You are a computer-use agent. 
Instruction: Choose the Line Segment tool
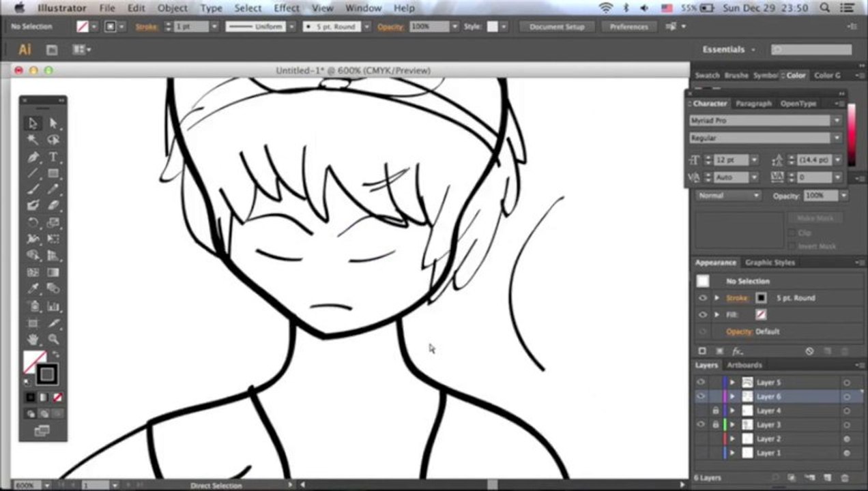[x=32, y=173]
